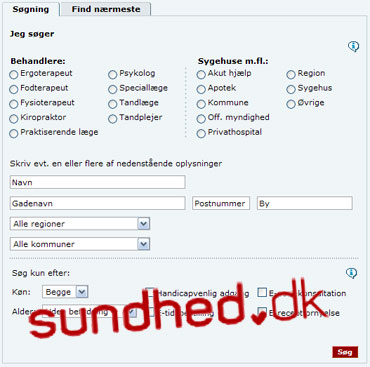
Task: Open the Søgning tab
Action: (x=31, y=9)
